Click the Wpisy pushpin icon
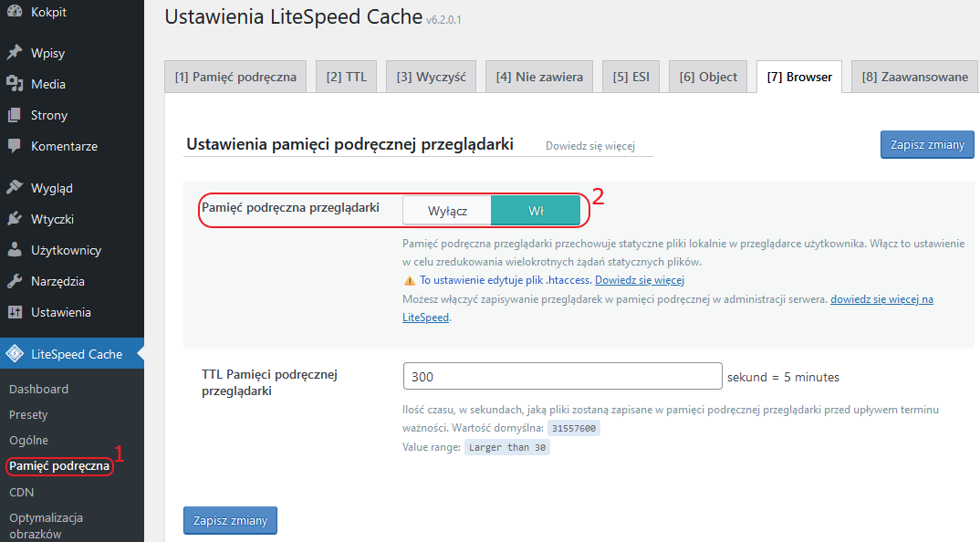Viewport: 980px width, 542px height. 15,53
